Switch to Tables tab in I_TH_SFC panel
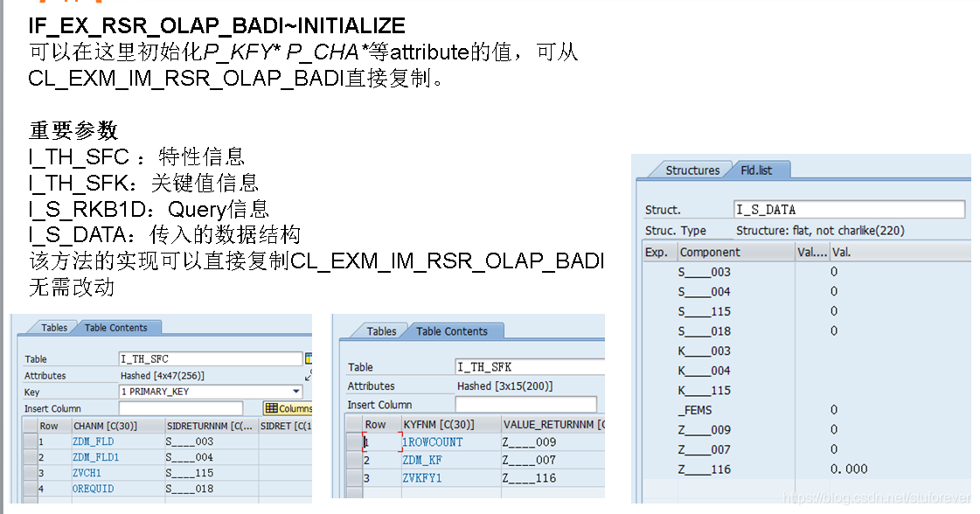 [53, 328]
